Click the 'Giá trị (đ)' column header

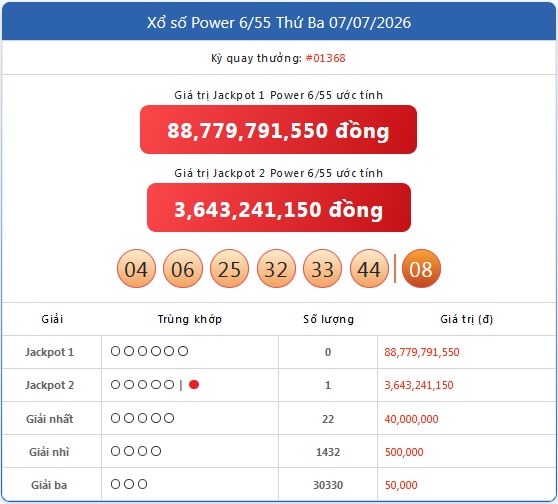[x=467, y=319]
